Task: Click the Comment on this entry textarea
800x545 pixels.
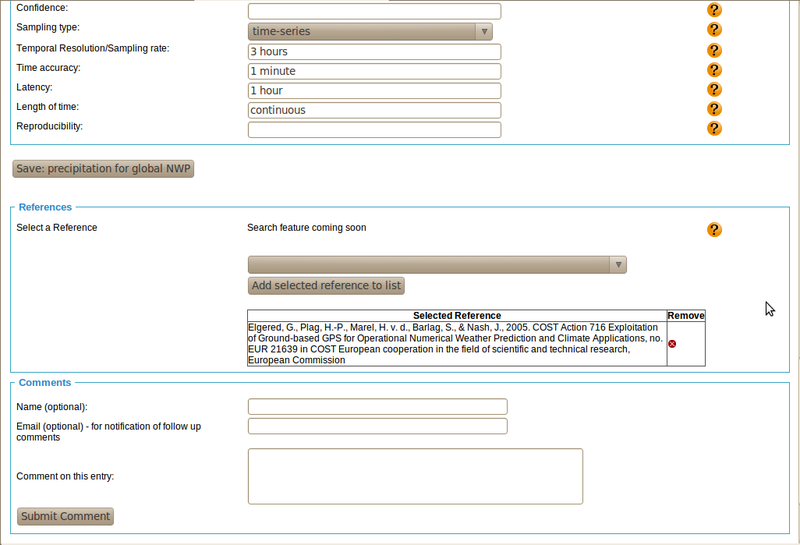Action: point(415,476)
